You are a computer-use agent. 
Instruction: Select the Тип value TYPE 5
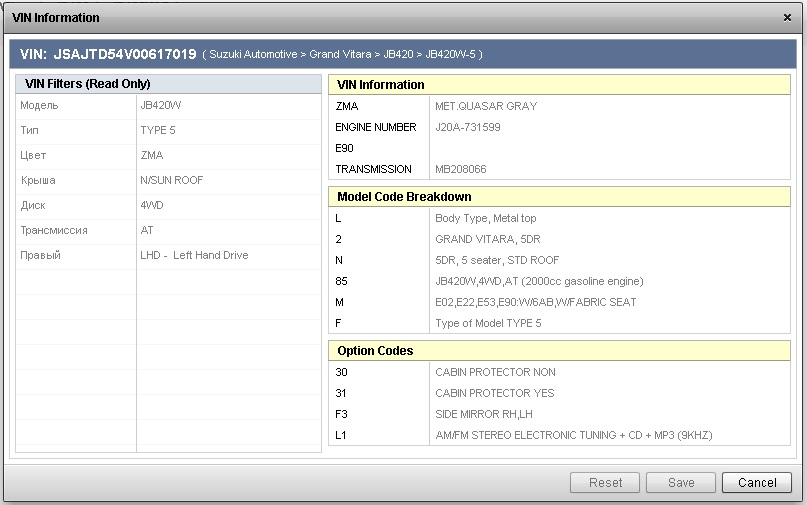click(158, 130)
